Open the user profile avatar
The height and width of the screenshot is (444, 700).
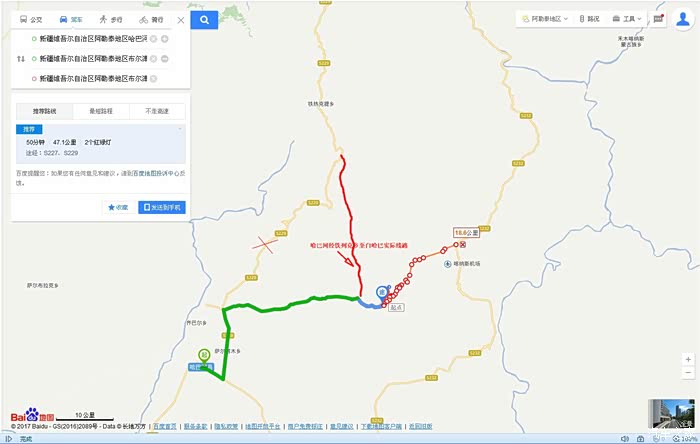click(x=683, y=19)
